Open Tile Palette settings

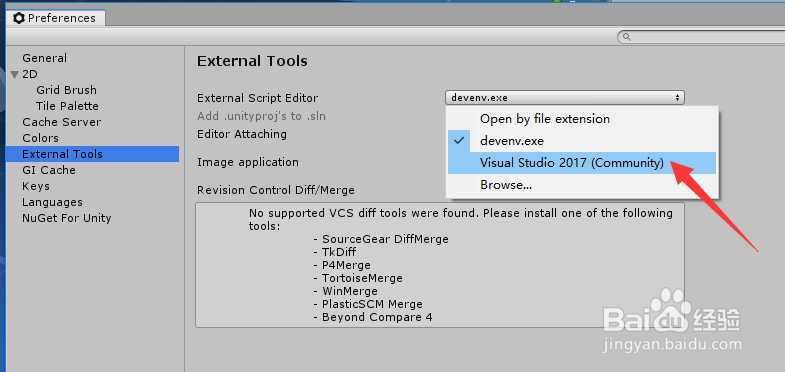click(x=67, y=106)
